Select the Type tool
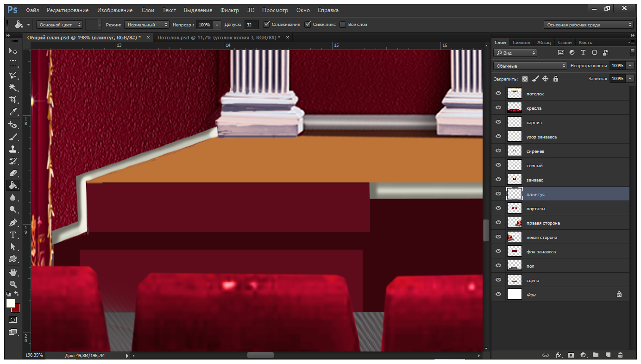 click(13, 235)
